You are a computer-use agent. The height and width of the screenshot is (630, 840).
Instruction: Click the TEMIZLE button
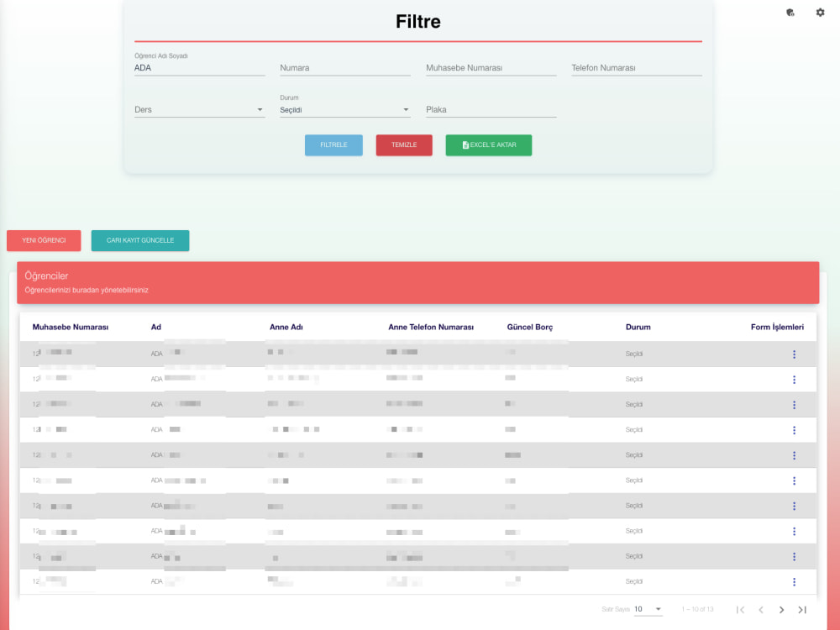point(404,145)
